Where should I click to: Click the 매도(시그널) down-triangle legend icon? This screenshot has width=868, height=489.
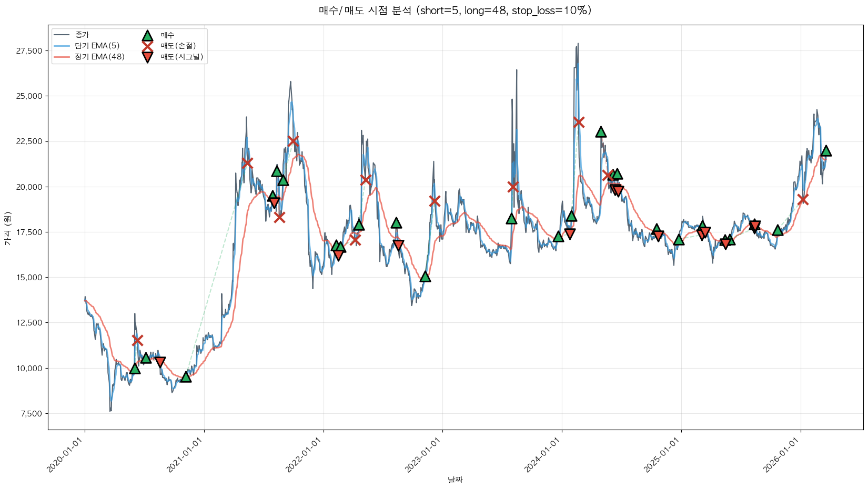click(x=147, y=57)
